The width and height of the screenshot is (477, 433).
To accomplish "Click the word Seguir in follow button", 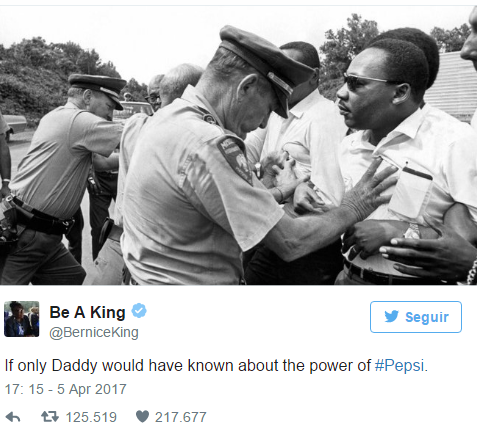I will (427, 317).
